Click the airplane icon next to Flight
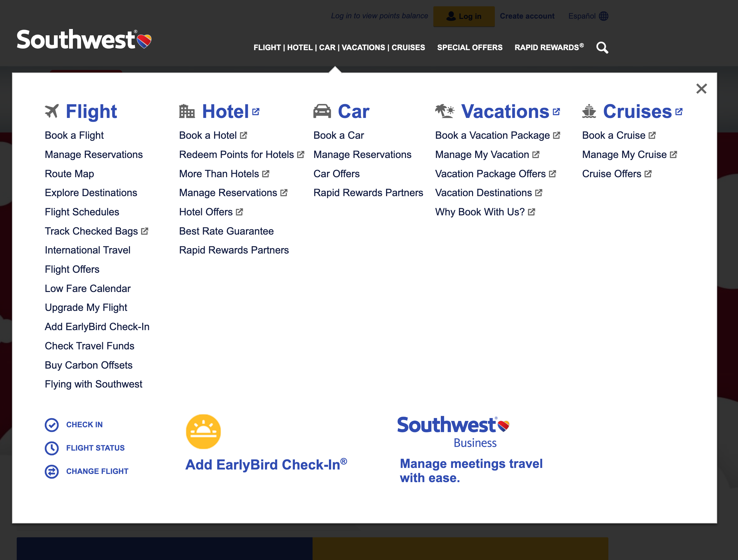 (52, 111)
